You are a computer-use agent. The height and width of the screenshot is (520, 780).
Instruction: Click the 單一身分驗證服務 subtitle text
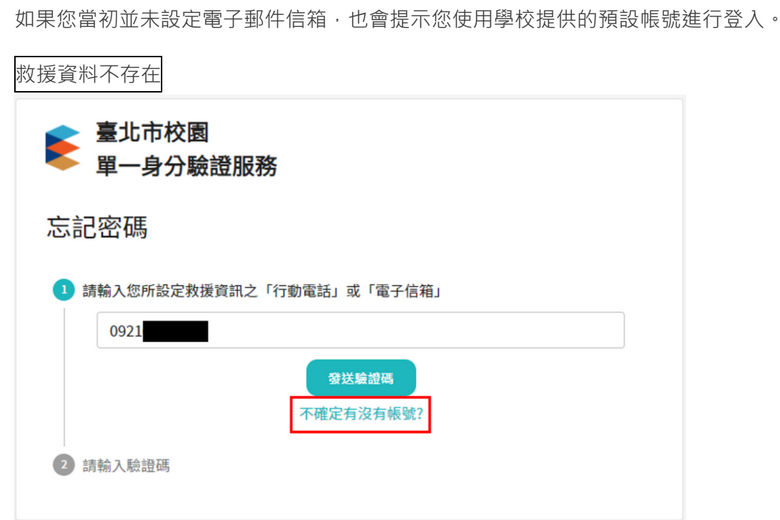pyautogui.click(x=187, y=166)
